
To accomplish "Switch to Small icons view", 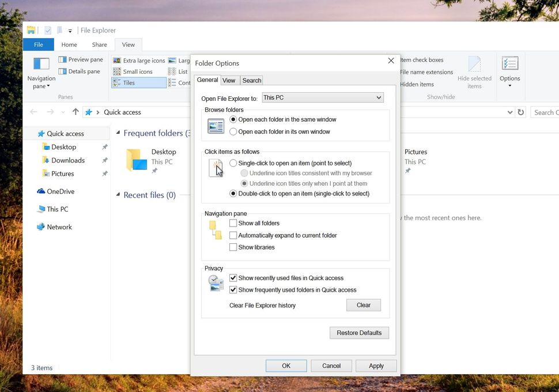I will [x=136, y=71].
